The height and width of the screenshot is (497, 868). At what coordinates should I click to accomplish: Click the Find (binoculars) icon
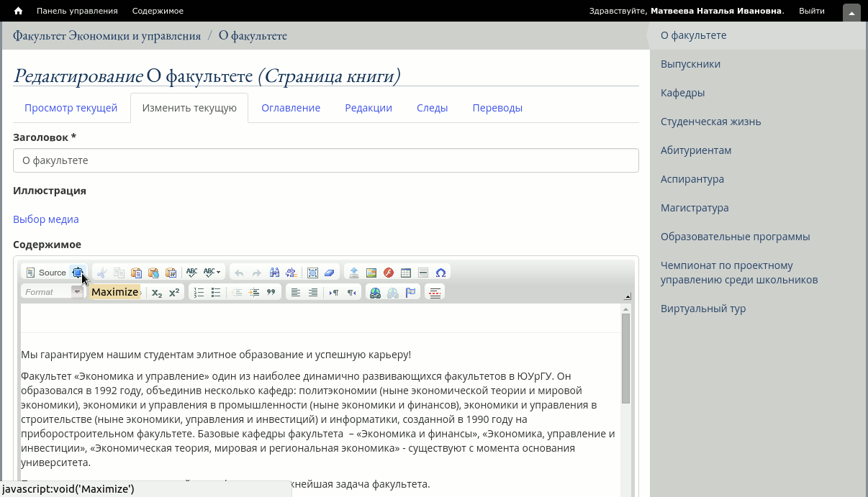tap(274, 273)
